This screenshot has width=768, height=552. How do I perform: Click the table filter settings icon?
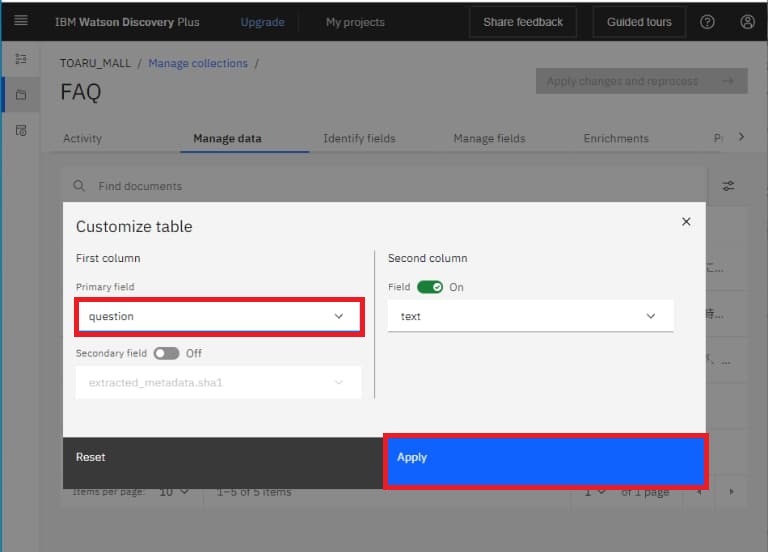[x=728, y=186]
